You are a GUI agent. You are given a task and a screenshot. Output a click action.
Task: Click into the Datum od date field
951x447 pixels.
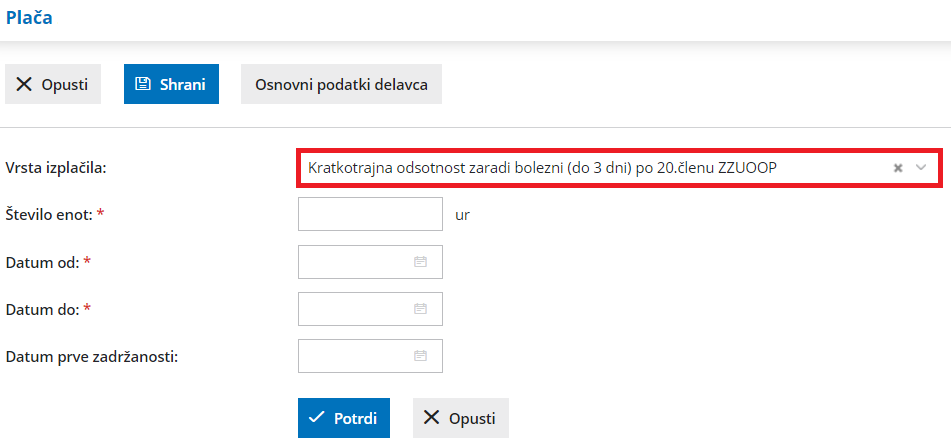pyautogui.click(x=355, y=262)
